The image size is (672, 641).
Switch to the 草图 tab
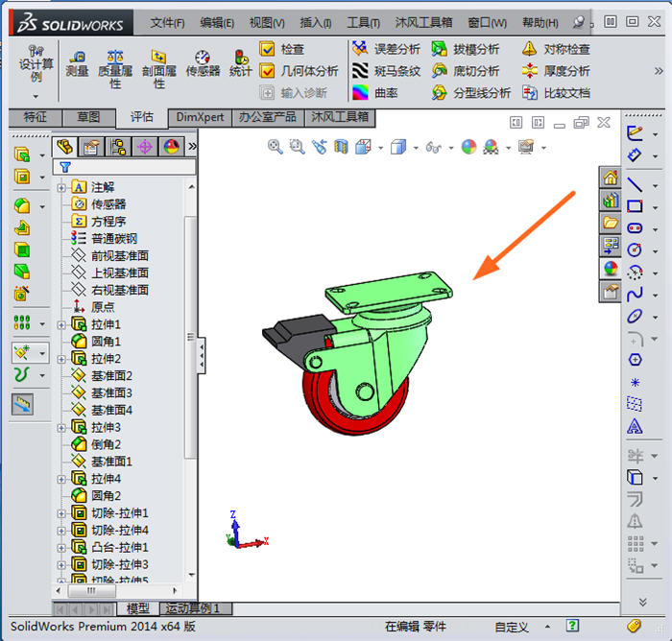point(88,117)
